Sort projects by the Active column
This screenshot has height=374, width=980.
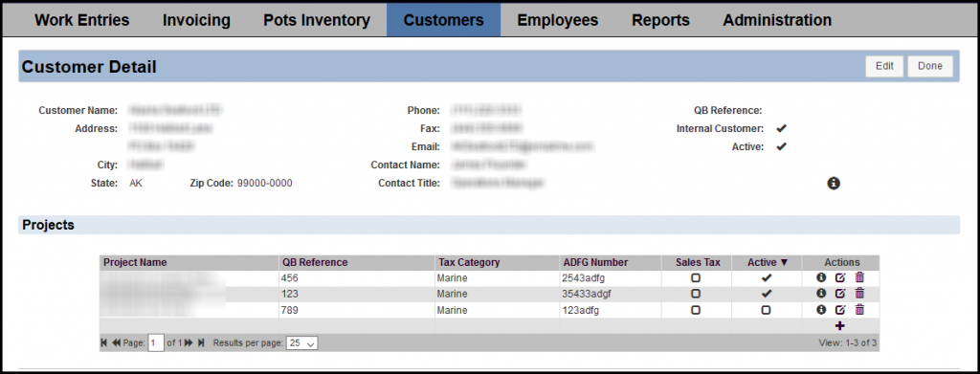[x=768, y=262]
